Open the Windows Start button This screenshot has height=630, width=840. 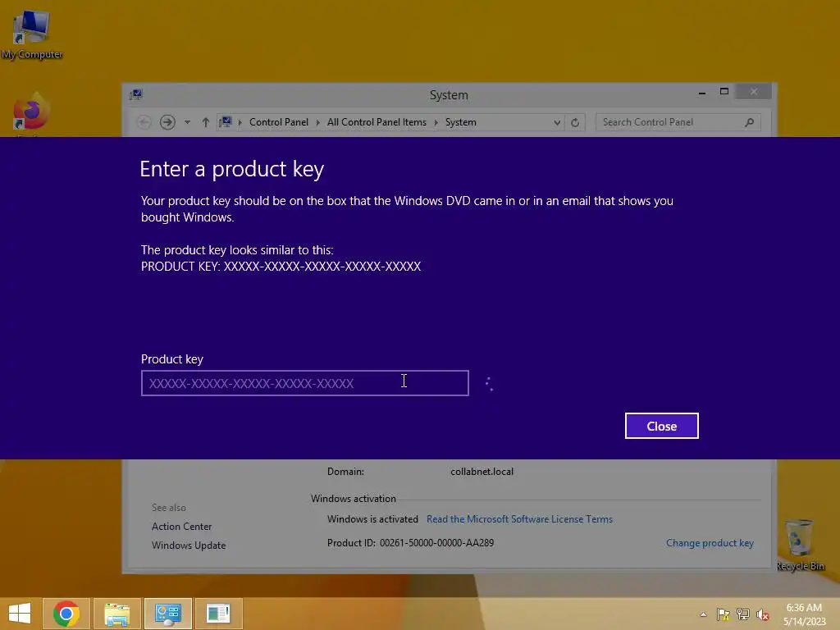pyautogui.click(x=20, y=614)
